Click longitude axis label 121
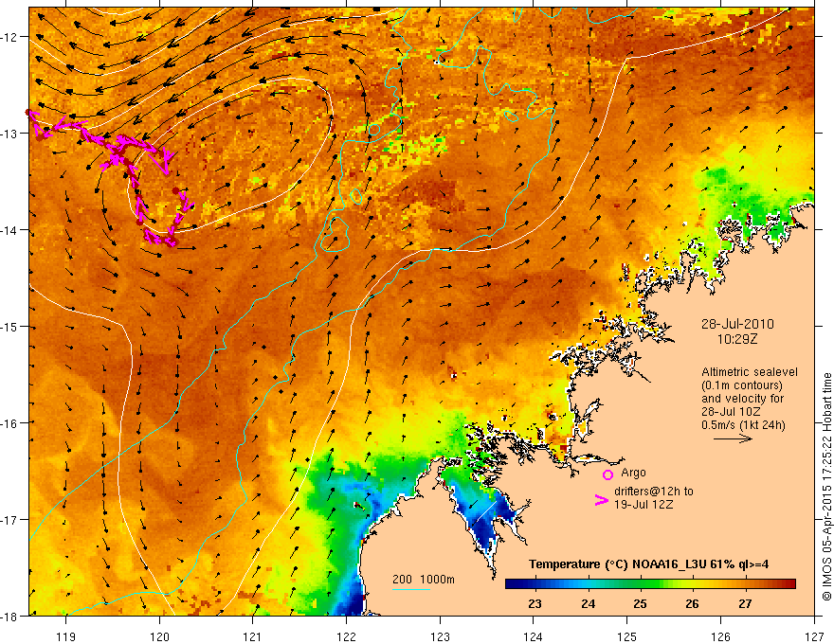Image resolution: width=834 pixels, height=644 pixels. [x=253, y=636]
